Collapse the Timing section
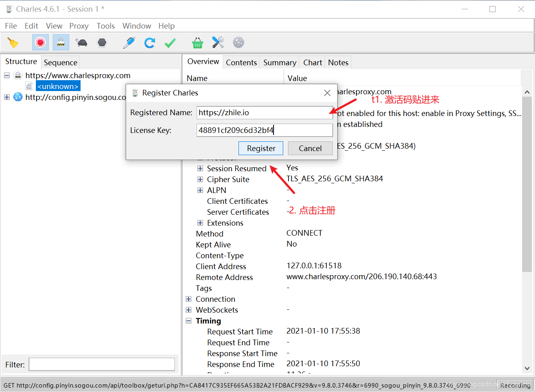The height and width of the screenshot is (392, 535). click(189, 321)
